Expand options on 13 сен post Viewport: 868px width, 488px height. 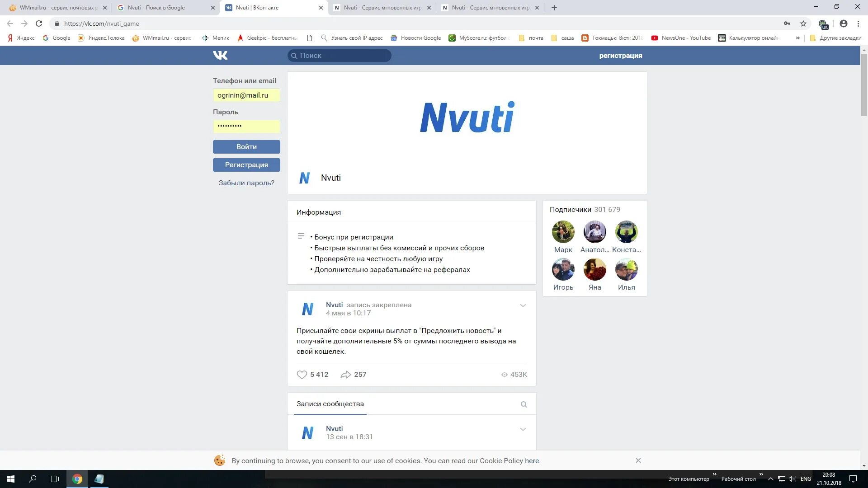523,429
